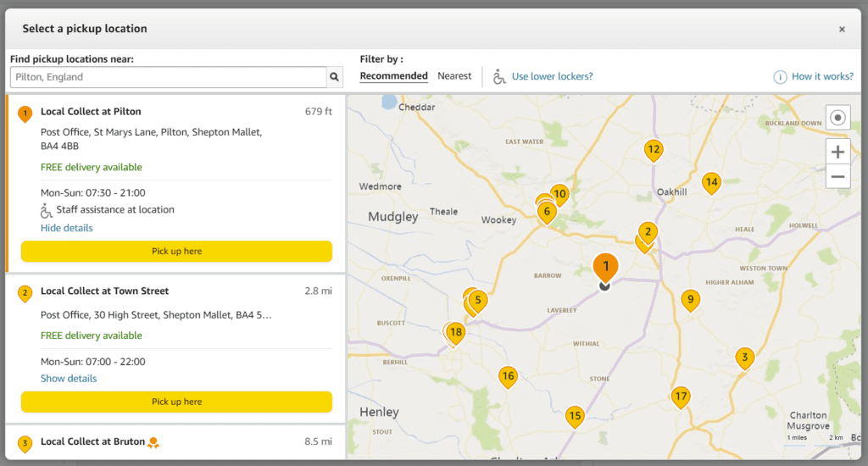This screenshot has height=466, width=868.
Task: Pick up at Local Collect at Town Street
Action: [176, 402]
